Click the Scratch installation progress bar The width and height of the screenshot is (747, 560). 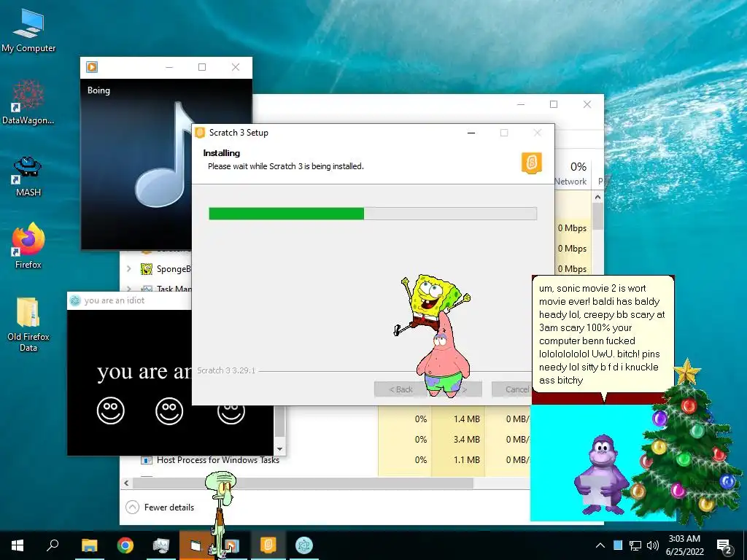tap(373, 214)
